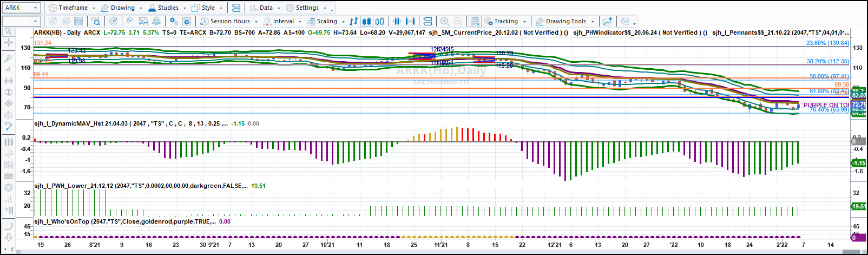
Task: Select the horizontal arrows tool in left sidebar
Action: pyautogui.click(x=9, y=81)
